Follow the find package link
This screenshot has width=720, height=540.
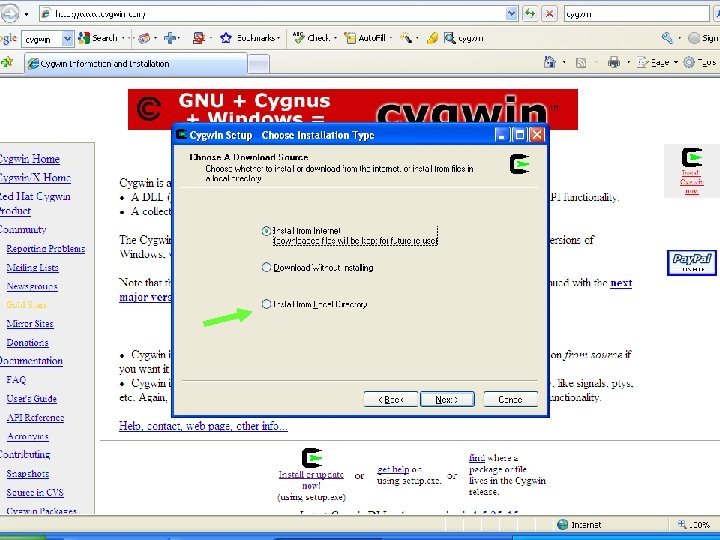coord(477,458)
